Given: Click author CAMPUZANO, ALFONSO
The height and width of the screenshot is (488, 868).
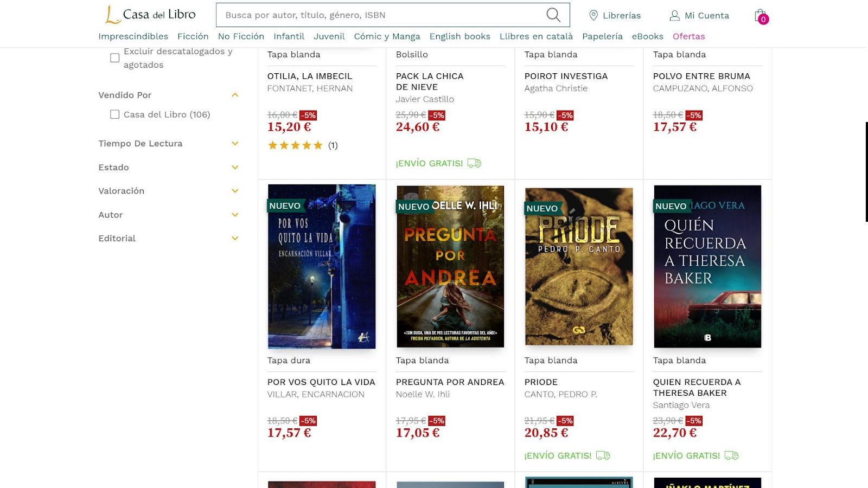Looking at the screenshot, I should coord(703,88).
